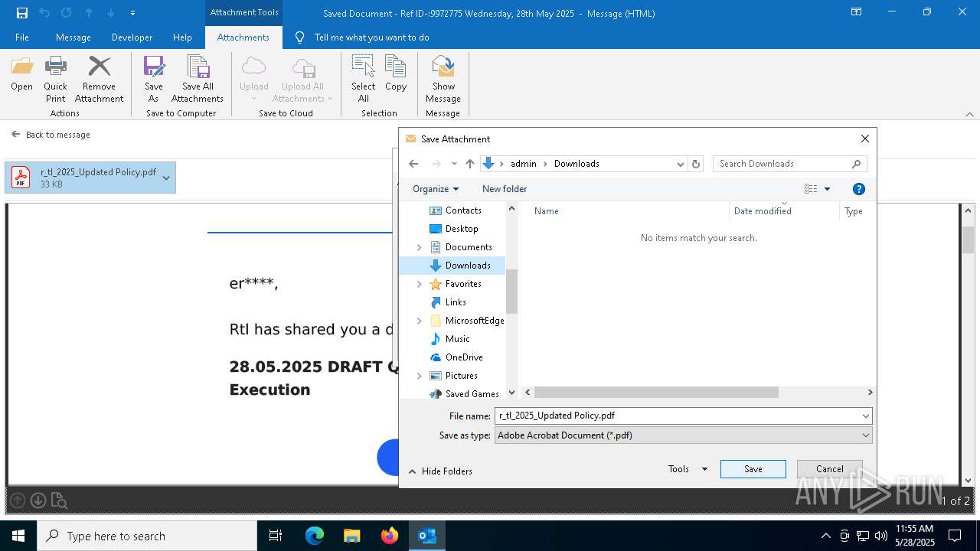Open the address bar history dropdown

(x=680, y=164)
